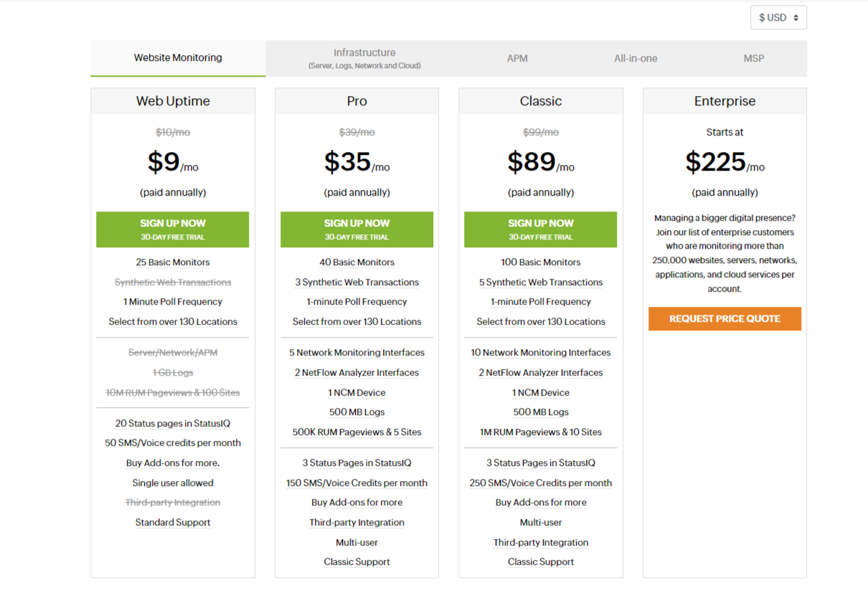Click '150 SMS/Voice Credits per month'

point(357,483)
